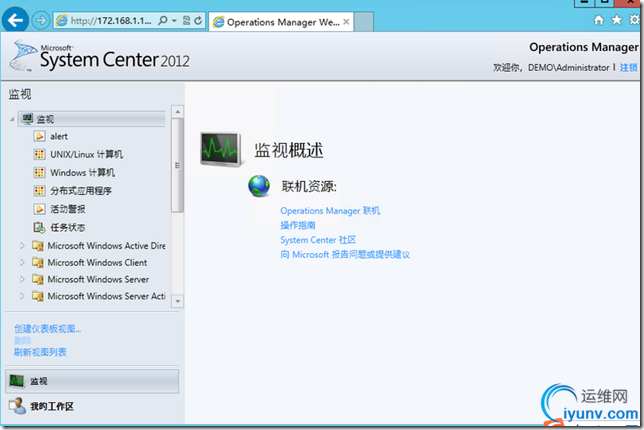Click the 活动警报 alert icon
The width and height of the screenshot is (644, 430).
tap(39, 209)
